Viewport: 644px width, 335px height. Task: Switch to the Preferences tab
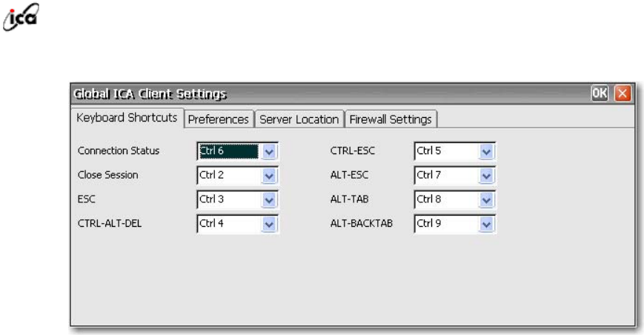219,119
